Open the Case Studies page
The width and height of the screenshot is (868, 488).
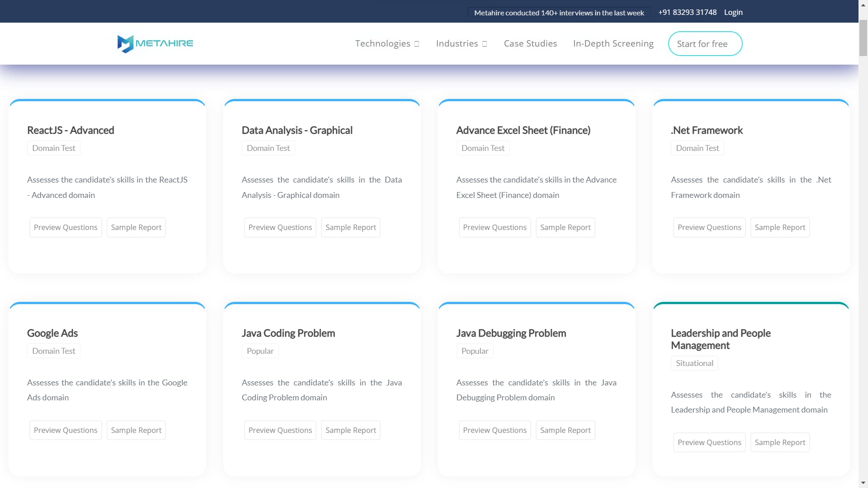[x=530, y=44]
